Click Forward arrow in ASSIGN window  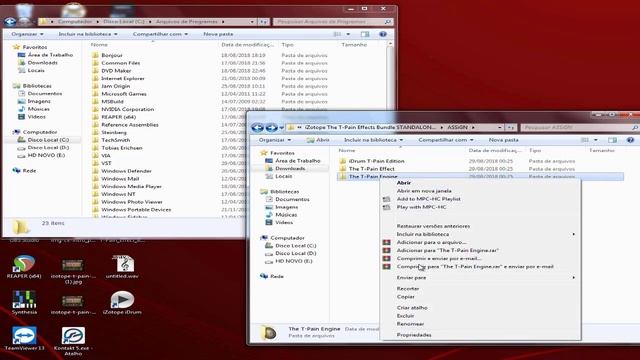pyautogui.click(x=271, y=128)
